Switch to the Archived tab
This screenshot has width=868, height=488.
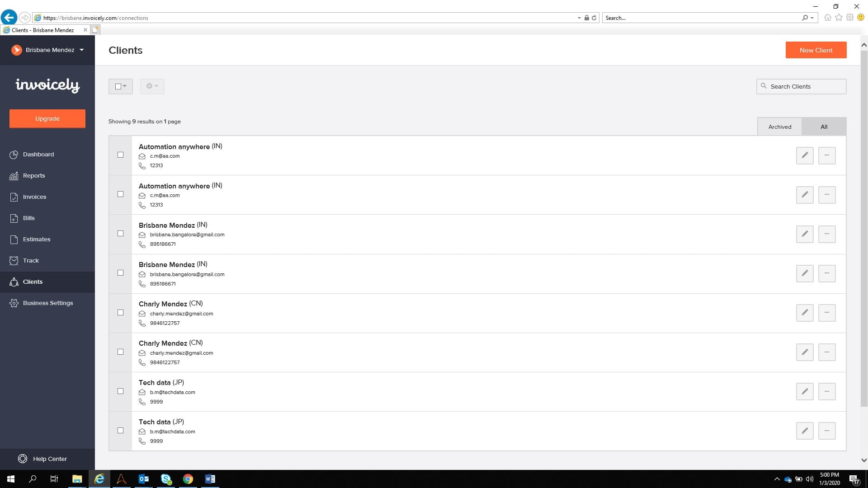point(780,127)
